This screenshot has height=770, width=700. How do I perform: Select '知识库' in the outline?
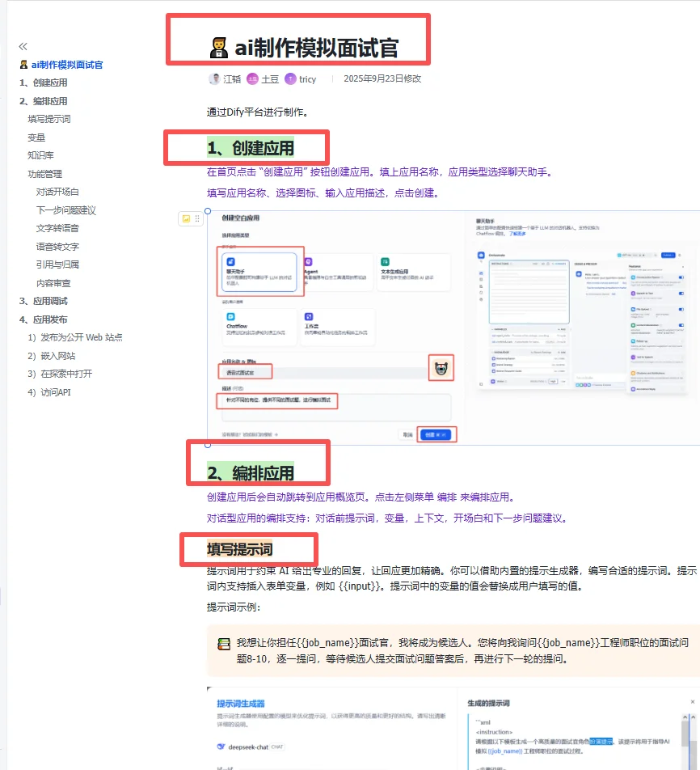(40, 155)
